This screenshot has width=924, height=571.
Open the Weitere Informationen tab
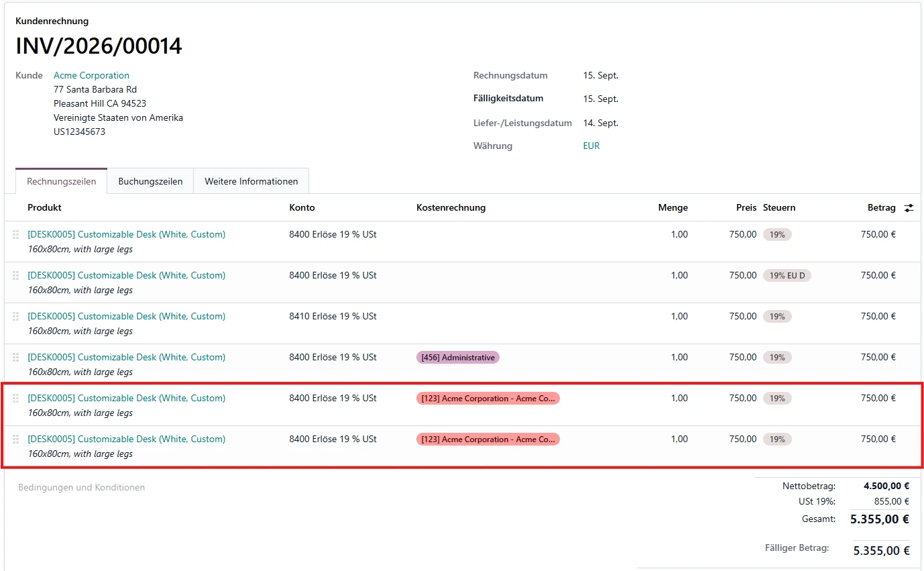click(251, 181)
